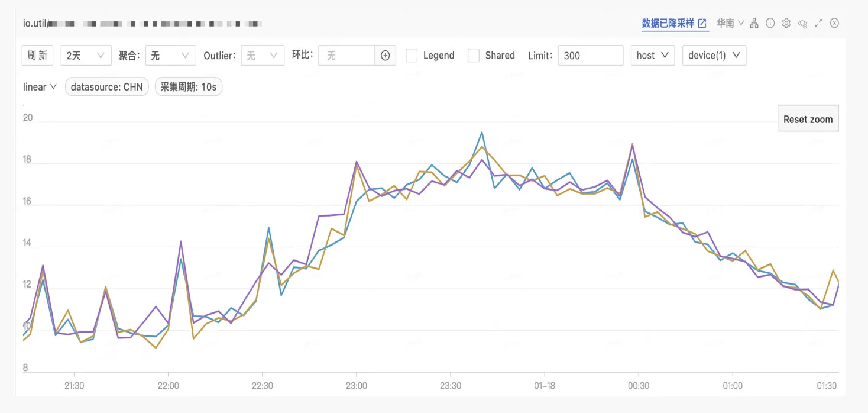Open the host grouping dropdown
Screen dimensions: 868x413
point(652,56)
